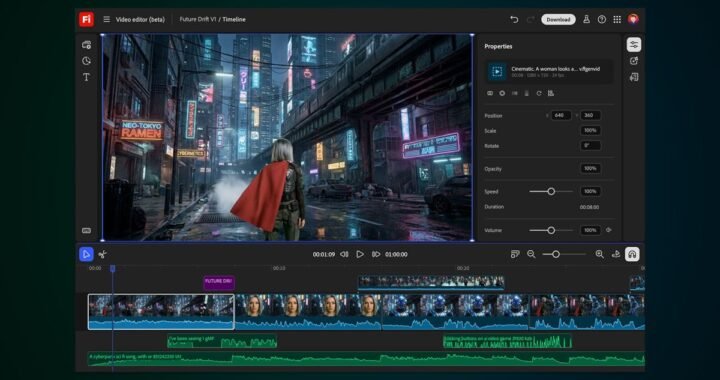Click the timeline zoom slider handle

pyautogui.click(x=556, y=254)
